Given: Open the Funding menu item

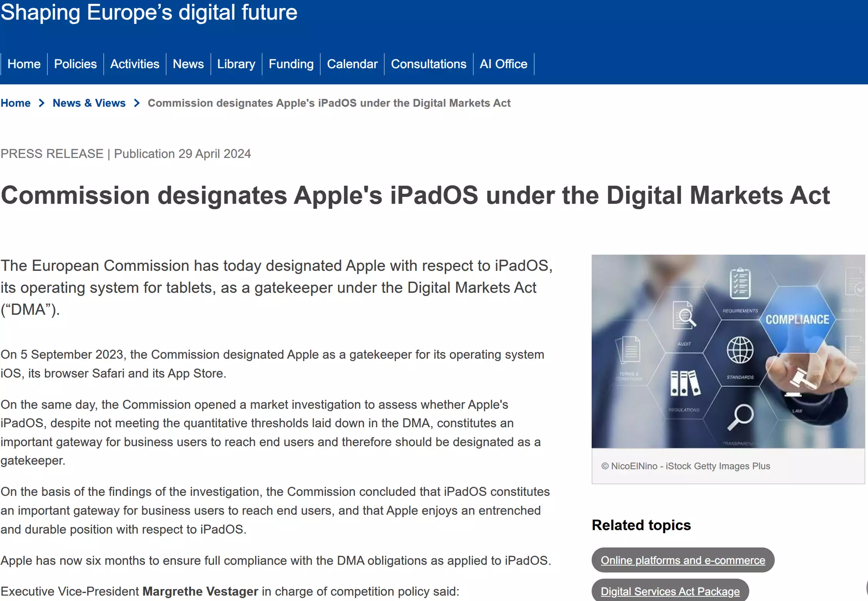Looking at the screenshot, I should (x=291, y=64).
